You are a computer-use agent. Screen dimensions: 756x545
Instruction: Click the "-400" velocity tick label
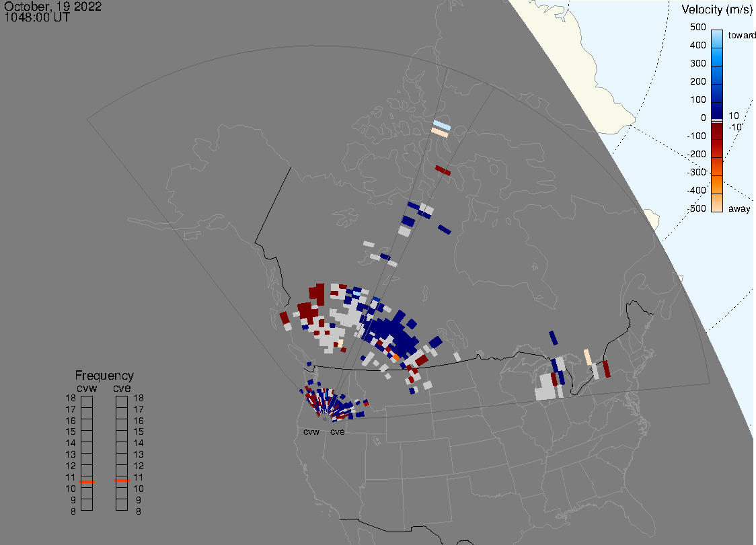pyautogui.click(x=696, y=190)
